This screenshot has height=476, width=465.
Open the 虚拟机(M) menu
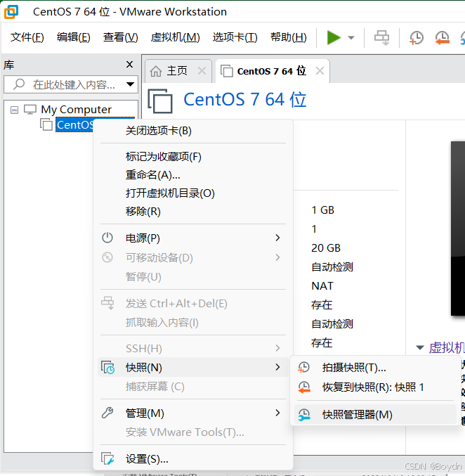point(176,37)
